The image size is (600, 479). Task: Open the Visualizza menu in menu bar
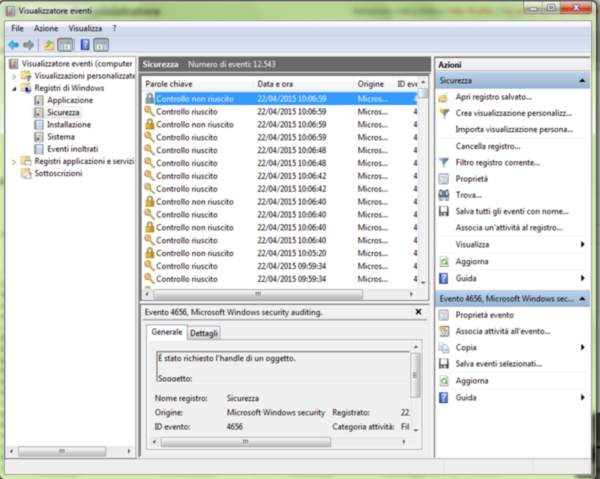[x=85, y=28]
